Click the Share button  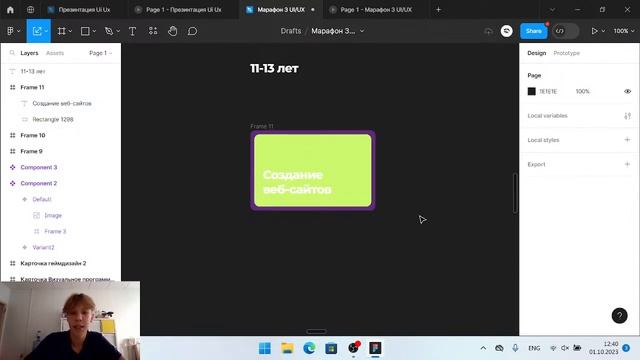coord(533,31)
